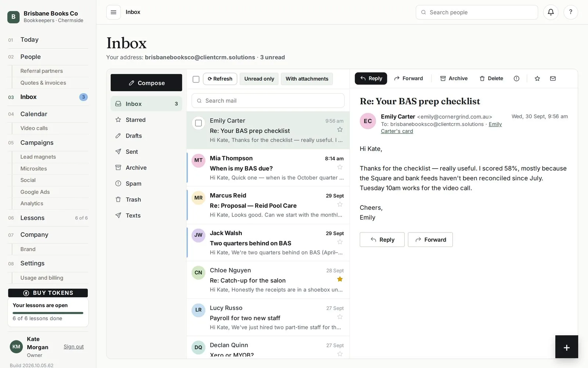
Task: Open Declan Quinn DQ avatar
Action: (x=198, y=347)
